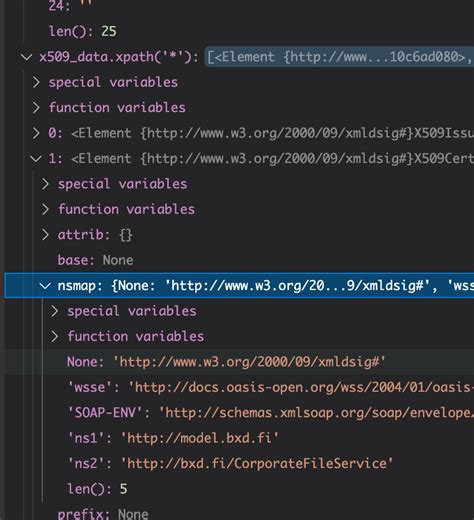This screenshot has height=520, width=474.
Task: Expand the attrib: {} entry
Action: click(x=46, y=235)
